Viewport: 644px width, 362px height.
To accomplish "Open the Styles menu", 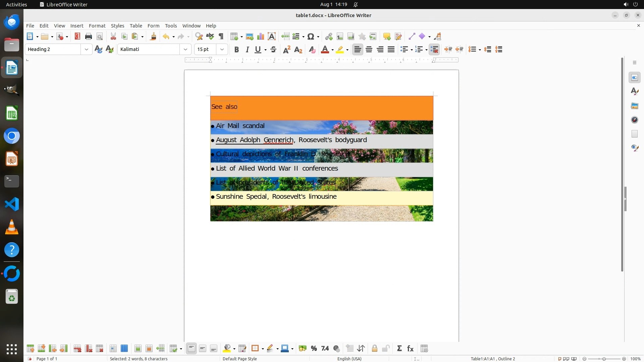I will [117, 26].
